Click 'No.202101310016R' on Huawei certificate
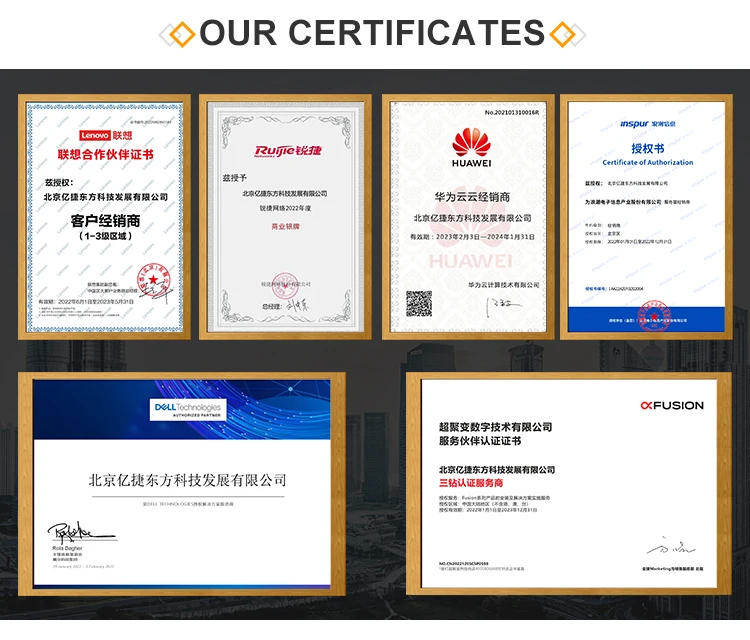The image size is (750, 640). coord(512,112)
